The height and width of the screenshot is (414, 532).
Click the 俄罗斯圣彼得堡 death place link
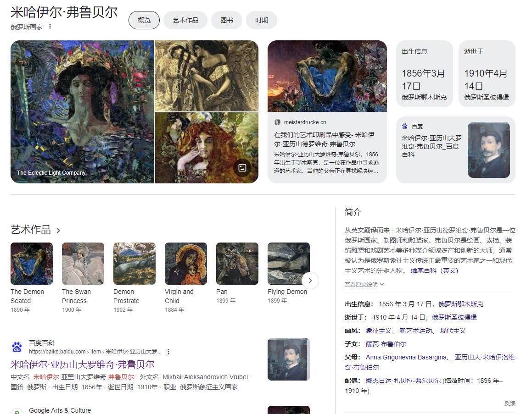point(454,317)
